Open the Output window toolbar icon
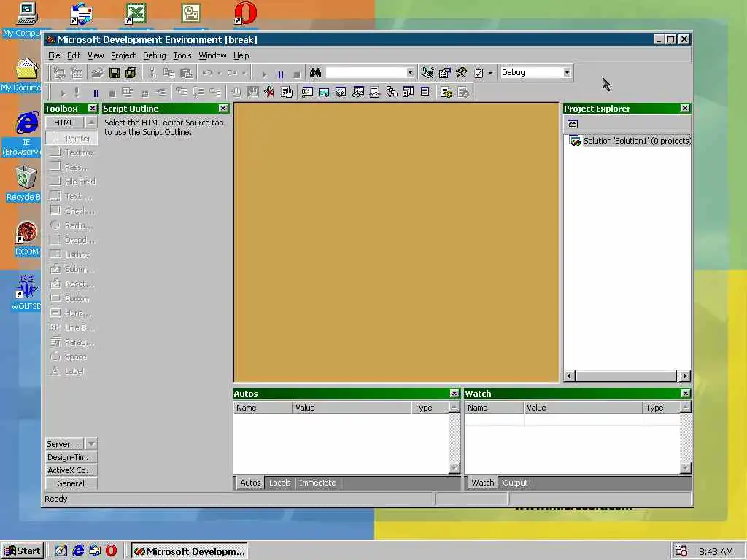Viewport: 747px width, 560px height. pyautogui.click(x=425, y=93)
